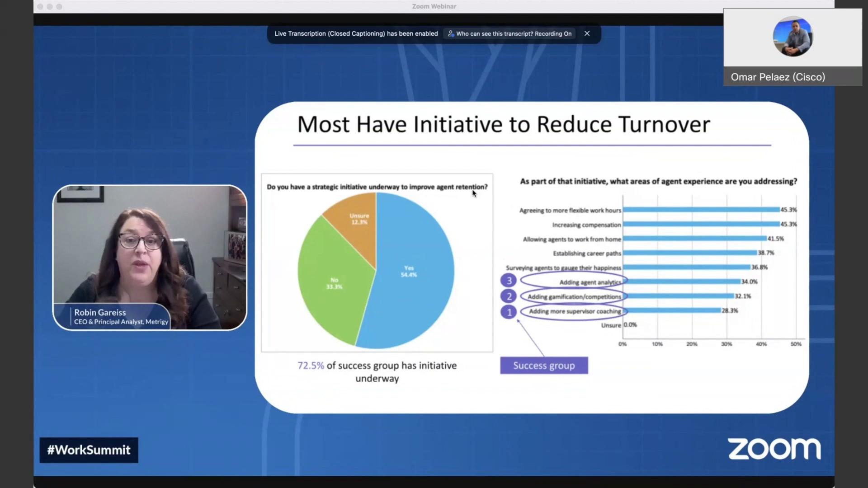Image resolution: width=868 pixels, height=488 pixels.
Task: Click 'Live Transcription (Closed Captioning) has been enabled' text
Action: point(356,33)
